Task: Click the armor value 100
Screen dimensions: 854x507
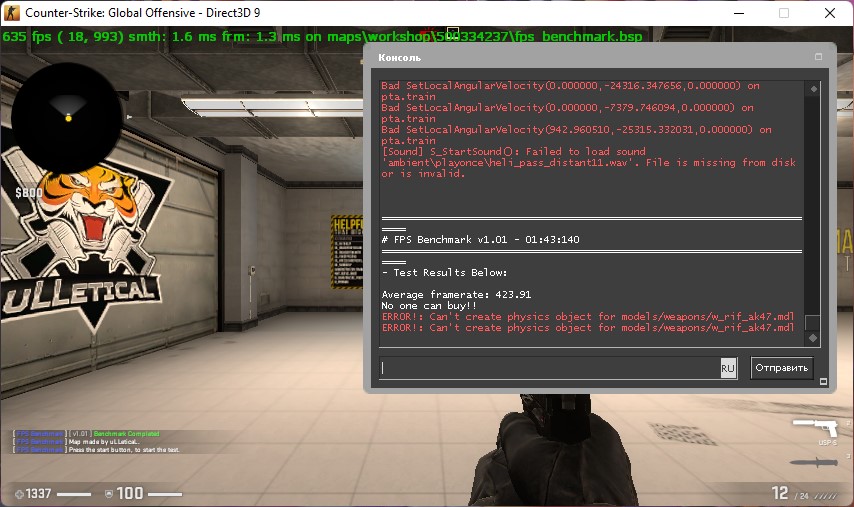Action: pyautogui.click(x=130, y=493)
